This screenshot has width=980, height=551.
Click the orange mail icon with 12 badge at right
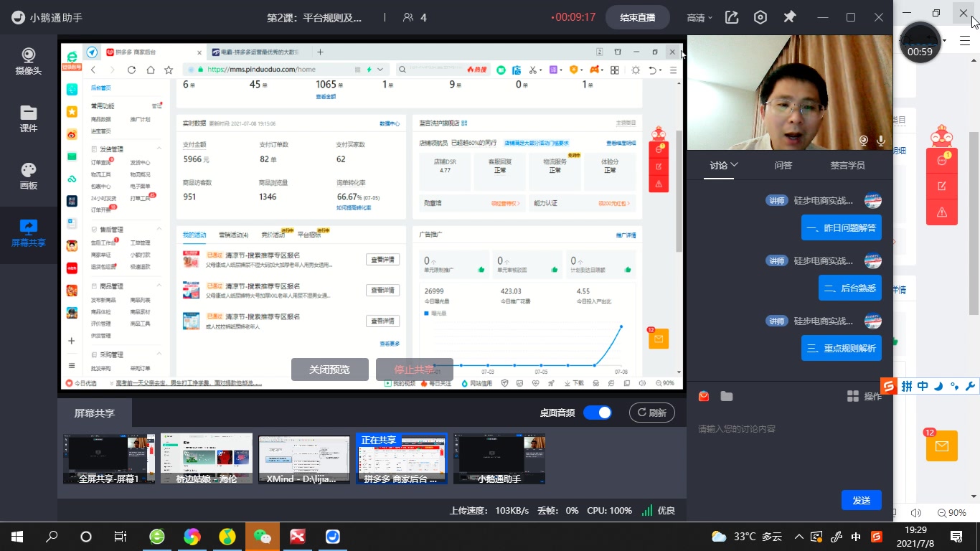point(942,446)
